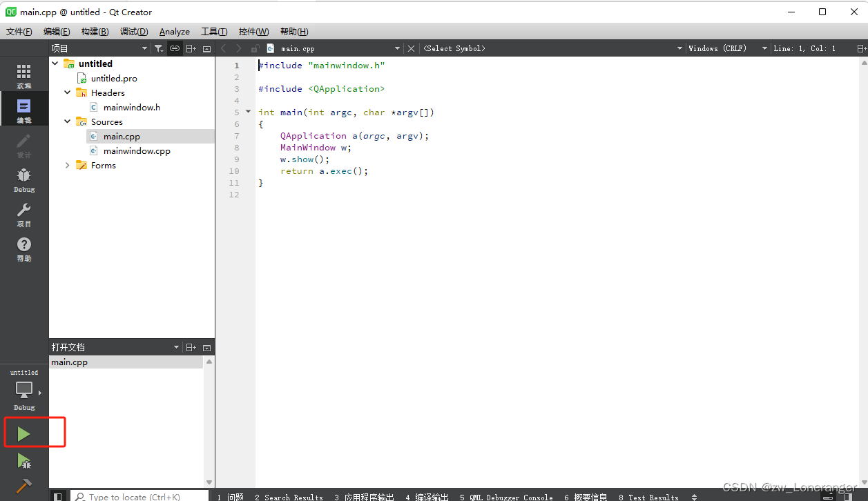This screenshot has height=501, width=868.
Task: Split the editor using top-right split icon
Action: pyautogui.click(x=861, y=48)
